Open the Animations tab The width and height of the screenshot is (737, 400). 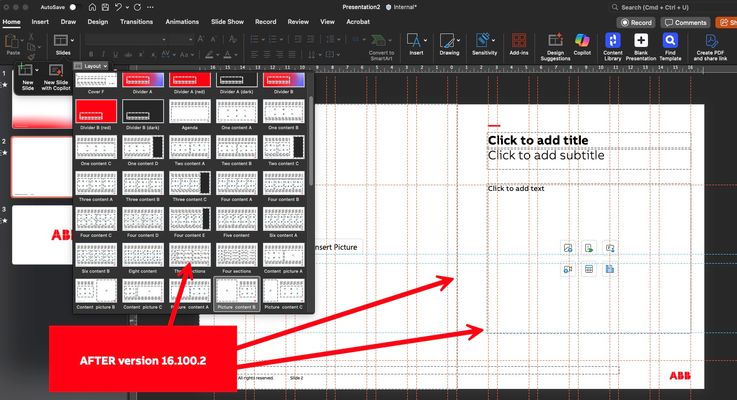(182, 22)
